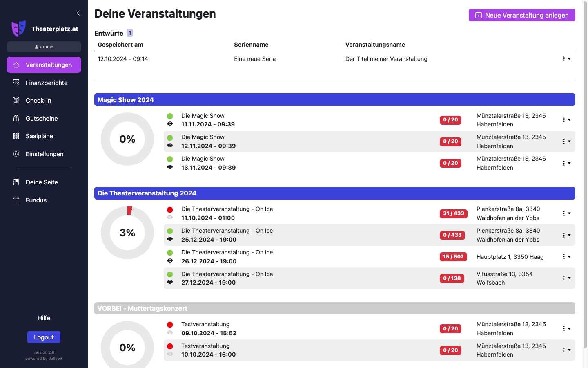Screen dimensions: 588x368
Task: Open actions menu for Hauptplatz 1 event
Action: pos(566,257)
